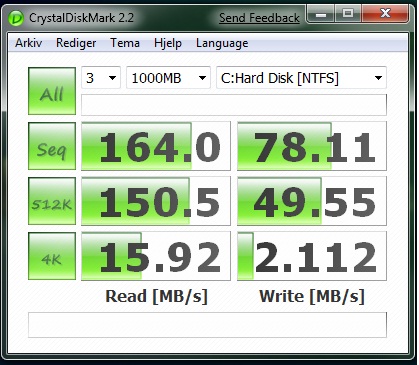Follow the Send Feedback link
This screenshot has height=365, width=419.
pos(259,18)
